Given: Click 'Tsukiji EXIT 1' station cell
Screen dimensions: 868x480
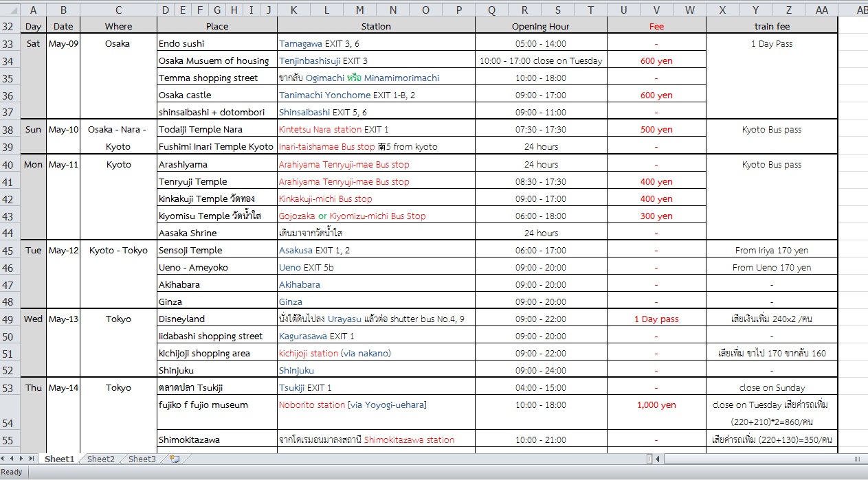Looking at the screenshot, I should (x=376, y=387).
